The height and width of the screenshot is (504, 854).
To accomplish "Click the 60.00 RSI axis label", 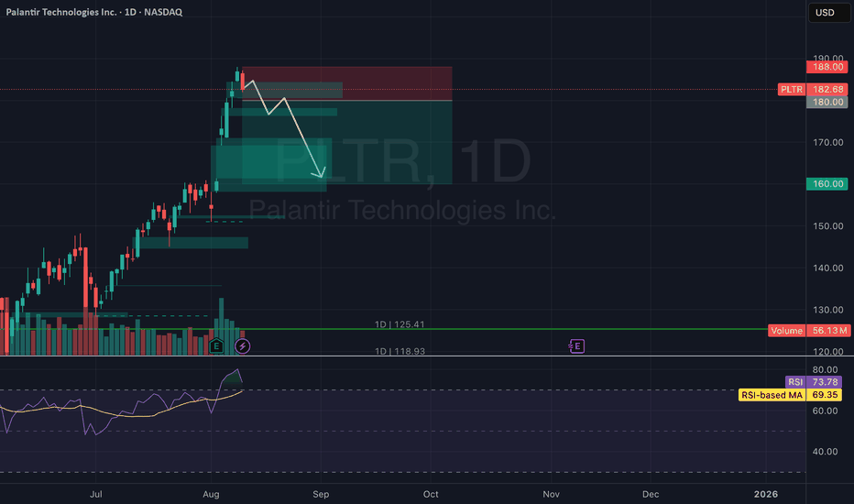I will [825, 411].
